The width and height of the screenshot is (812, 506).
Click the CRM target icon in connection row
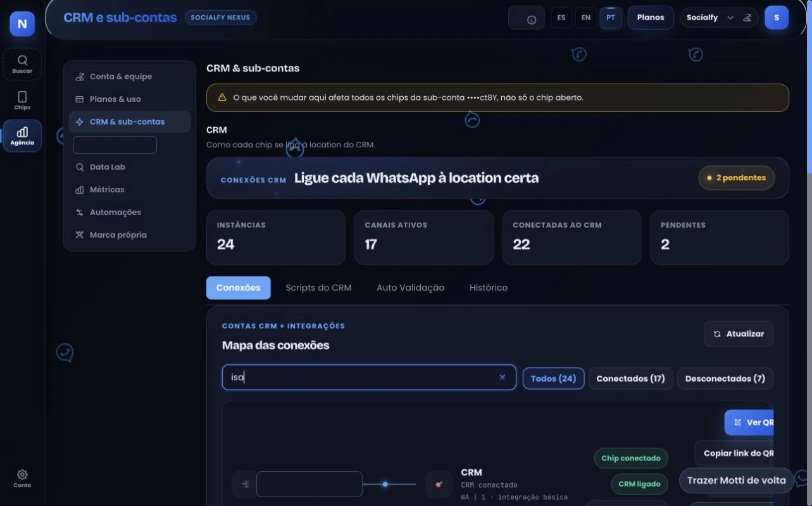pyautogui.click(x=439, y=484)
